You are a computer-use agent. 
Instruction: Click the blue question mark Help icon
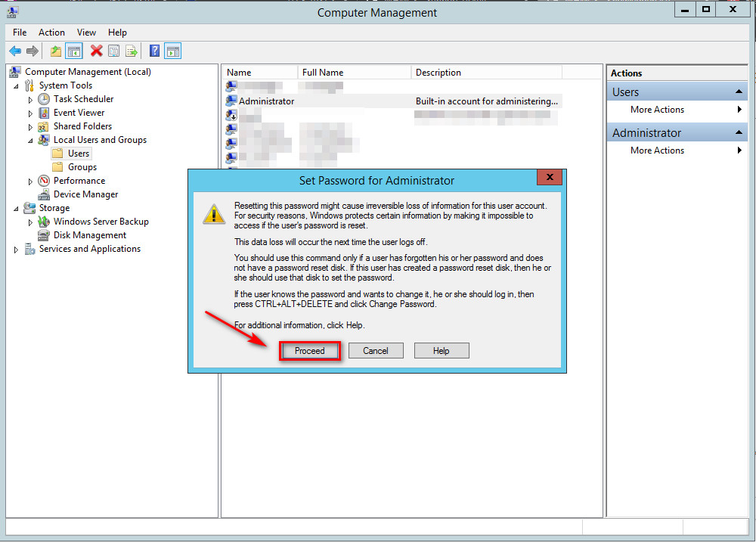154,51
